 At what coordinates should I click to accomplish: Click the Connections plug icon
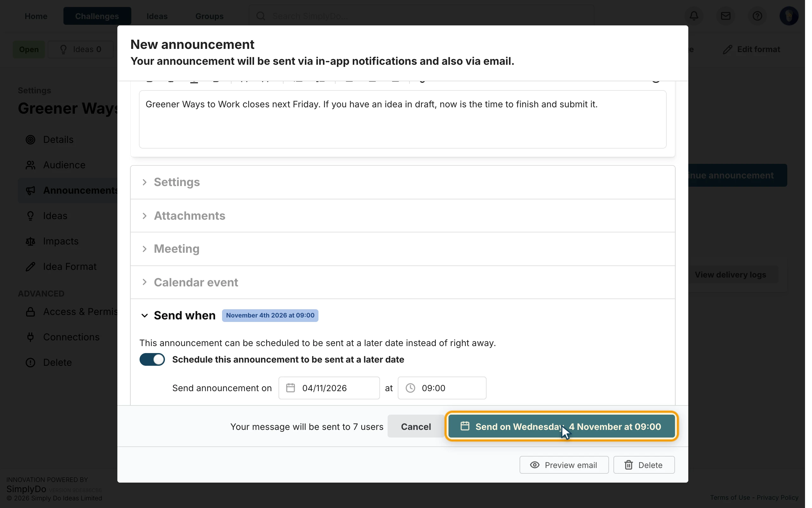point(30,337)
